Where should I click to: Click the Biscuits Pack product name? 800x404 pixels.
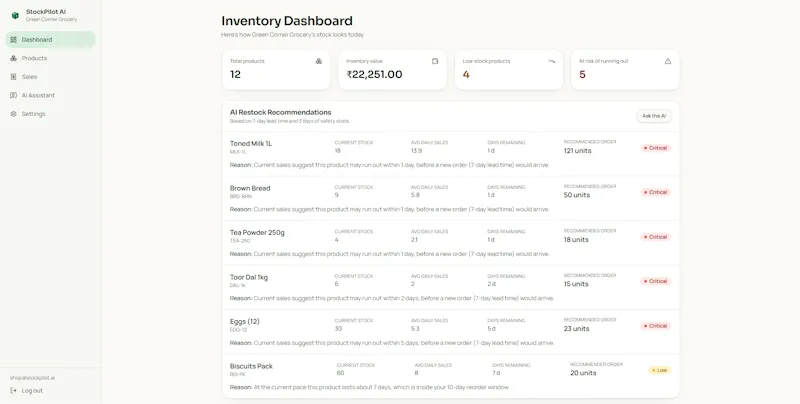click(x=251, y=366)
